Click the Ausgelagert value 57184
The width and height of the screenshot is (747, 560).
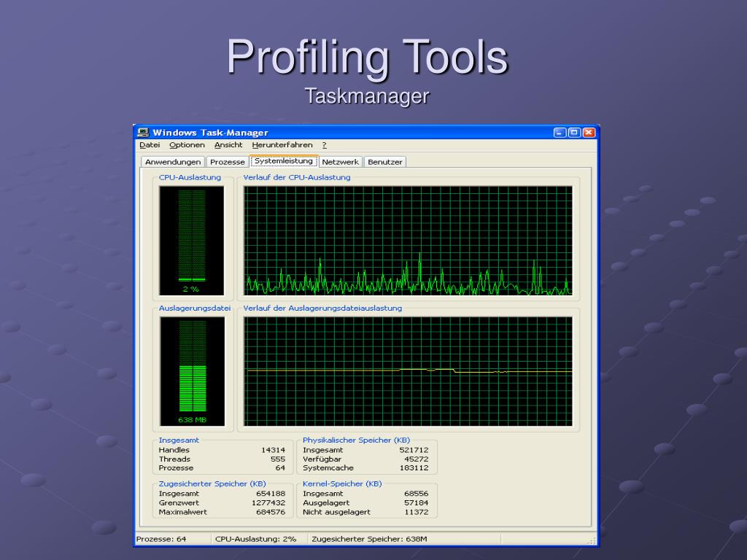click(417, 503)
